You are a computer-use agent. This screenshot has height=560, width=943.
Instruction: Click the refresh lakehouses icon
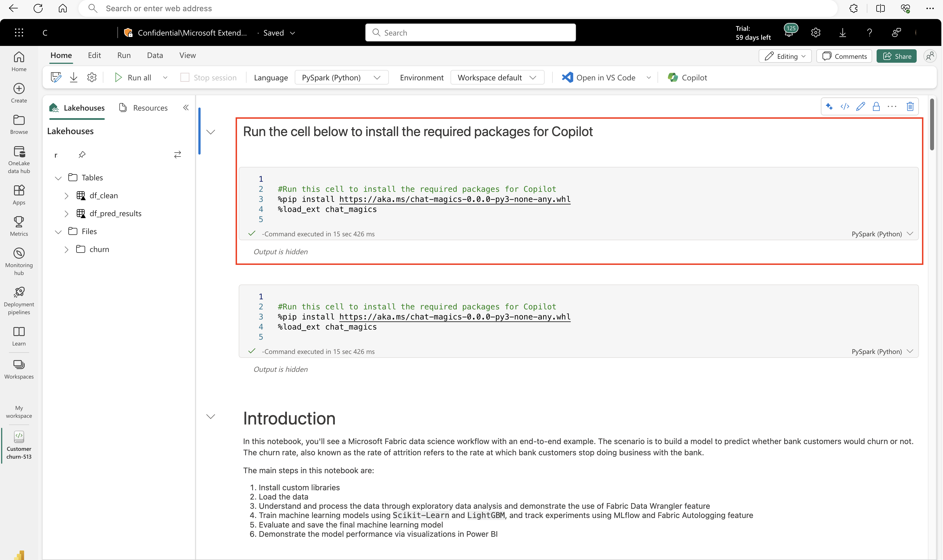[x=177, y=155]
